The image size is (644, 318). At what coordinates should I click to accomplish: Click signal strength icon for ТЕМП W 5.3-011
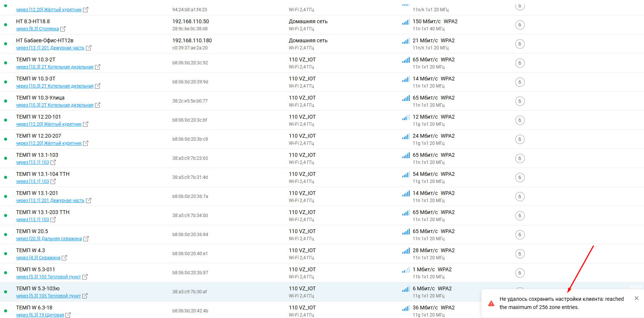[406, 270]
